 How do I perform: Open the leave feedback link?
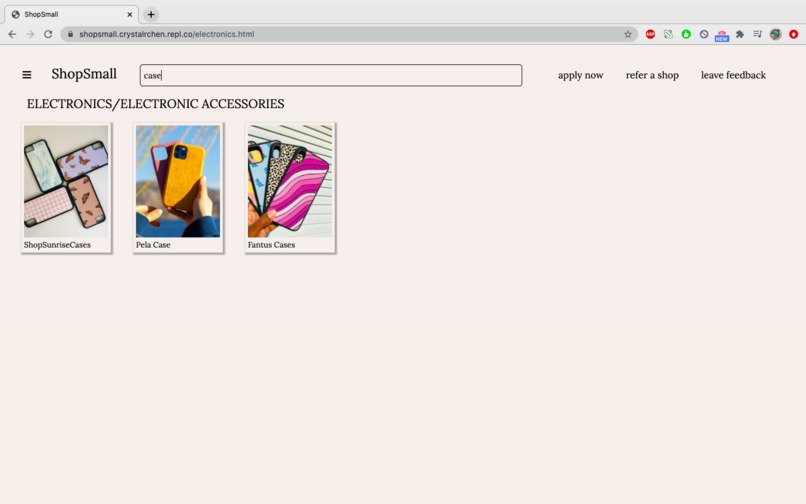[733, 75]
